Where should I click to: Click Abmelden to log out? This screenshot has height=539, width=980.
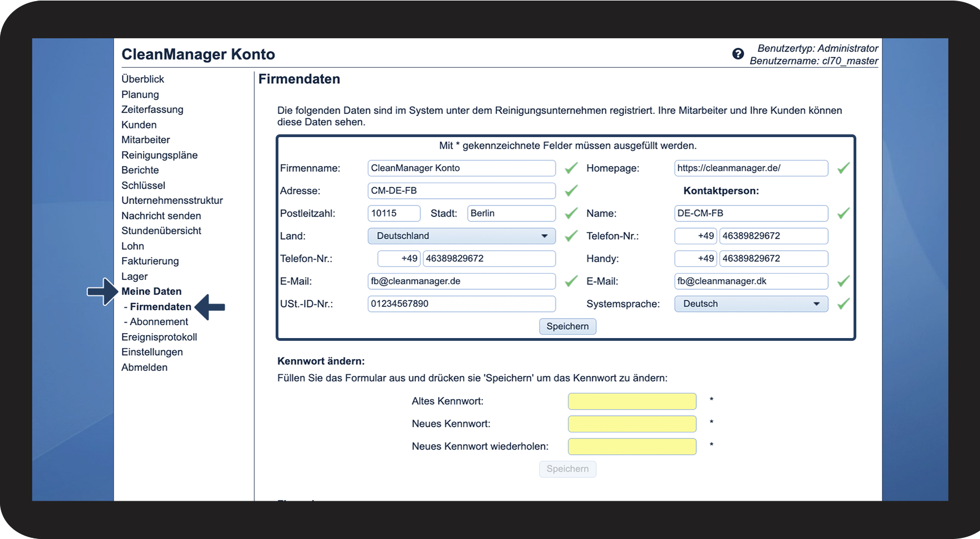coord(145,367)
